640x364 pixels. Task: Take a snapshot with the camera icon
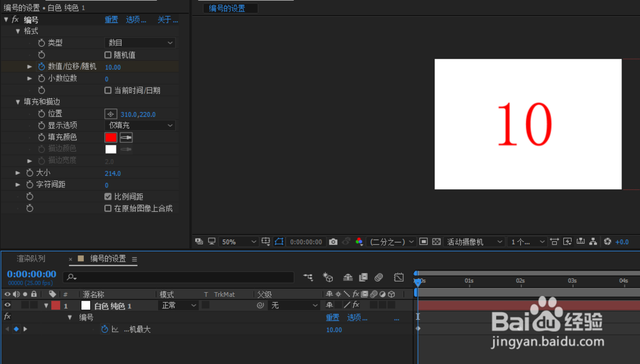tap(333, 242)
